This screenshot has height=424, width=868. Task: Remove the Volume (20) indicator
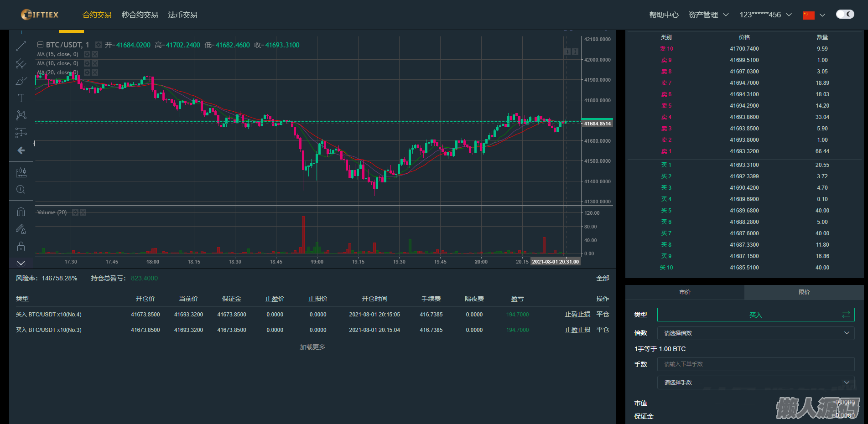[x=83, y=212]
